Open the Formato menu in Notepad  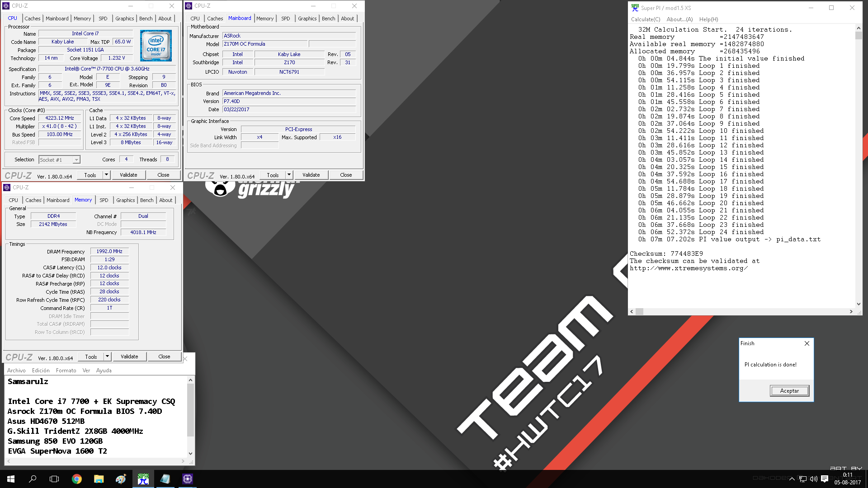click(x=66, y=371)
